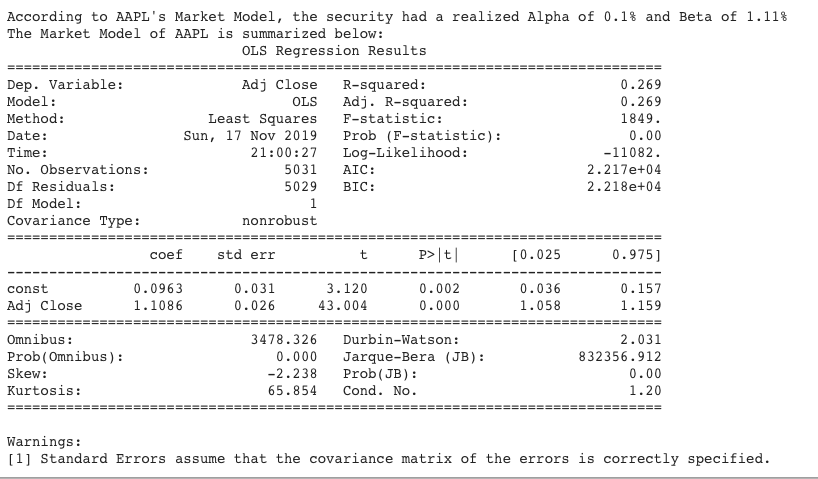818x479 pixels.
Task: Click the Omnibus value 3478.326
Action: pos(284,340)
